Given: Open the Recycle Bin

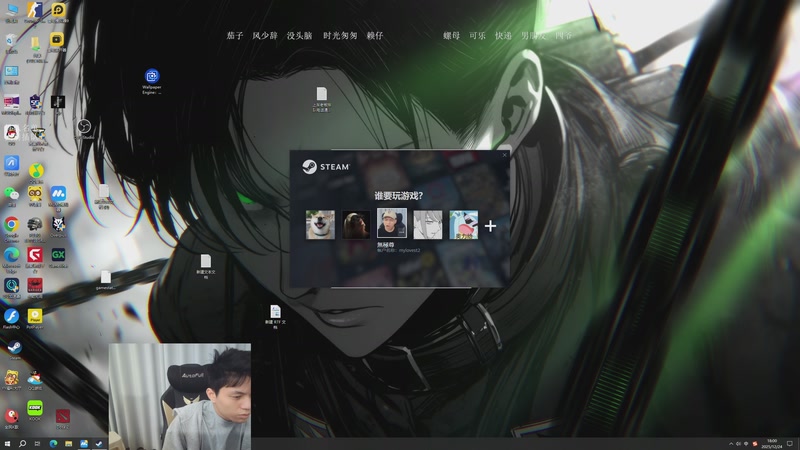Looking at the screenshot, I should (11, 44).
